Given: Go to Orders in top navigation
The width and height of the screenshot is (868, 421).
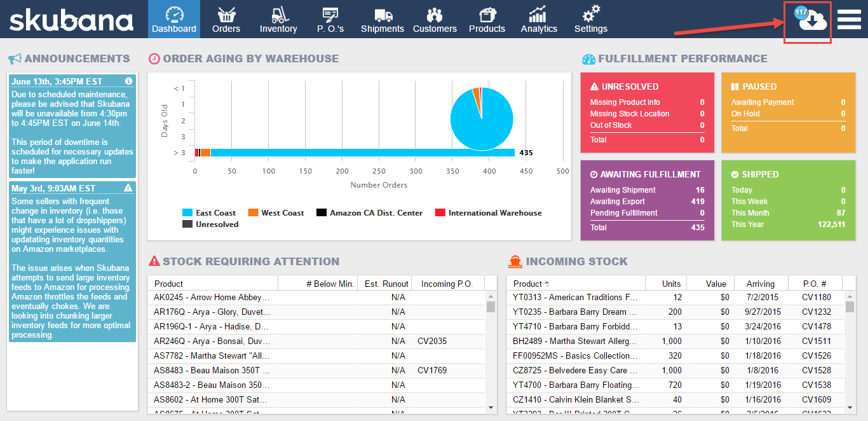Looking at the screenshot, I should [x=226, y=19].
